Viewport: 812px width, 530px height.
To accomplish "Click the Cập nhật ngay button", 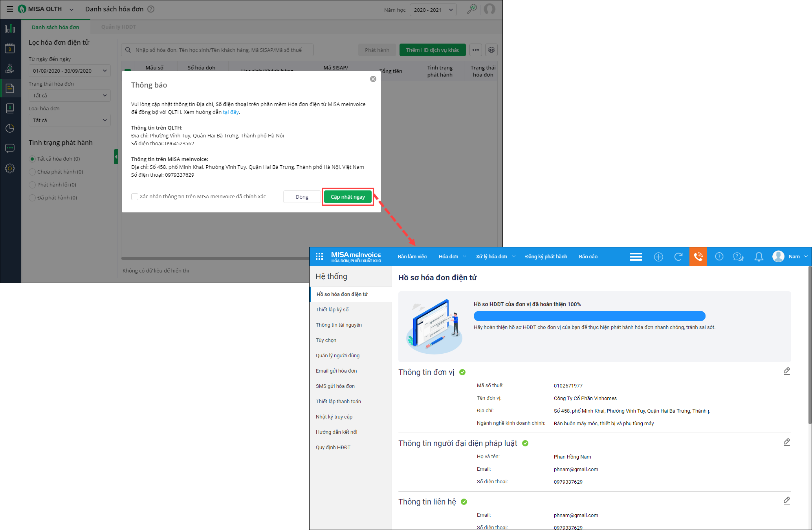I will (348, 197).
